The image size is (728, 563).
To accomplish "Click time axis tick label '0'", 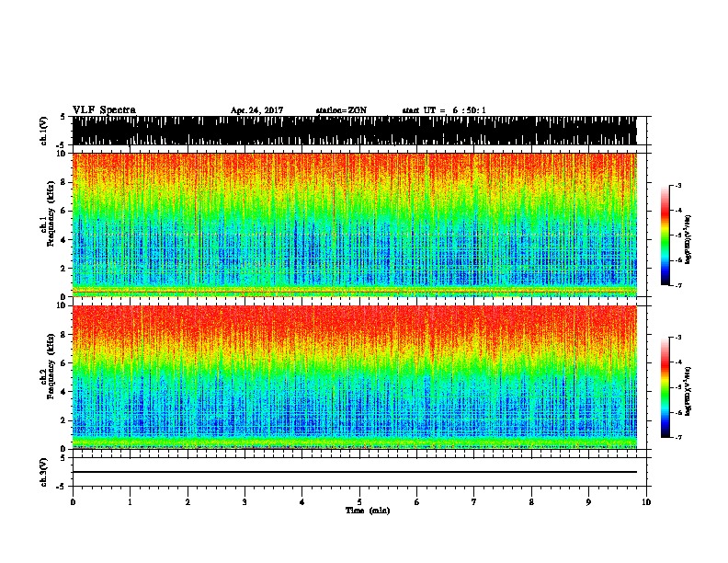I will [73, 502].
